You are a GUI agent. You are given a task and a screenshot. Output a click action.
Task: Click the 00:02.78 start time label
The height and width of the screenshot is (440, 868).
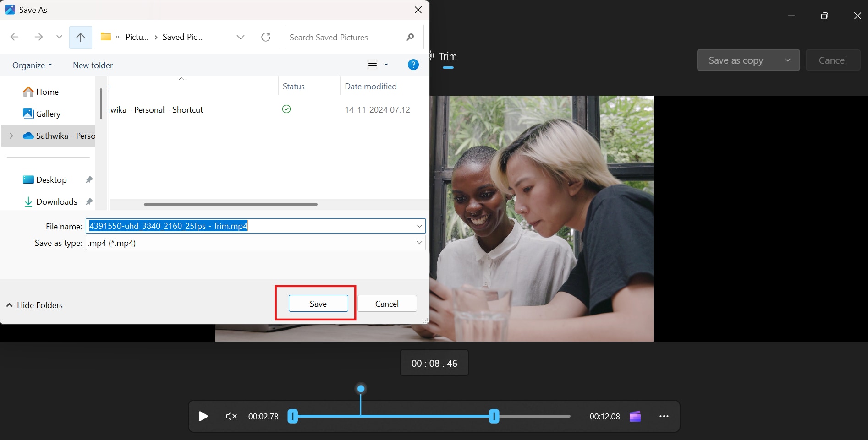(x=264, y=417)
